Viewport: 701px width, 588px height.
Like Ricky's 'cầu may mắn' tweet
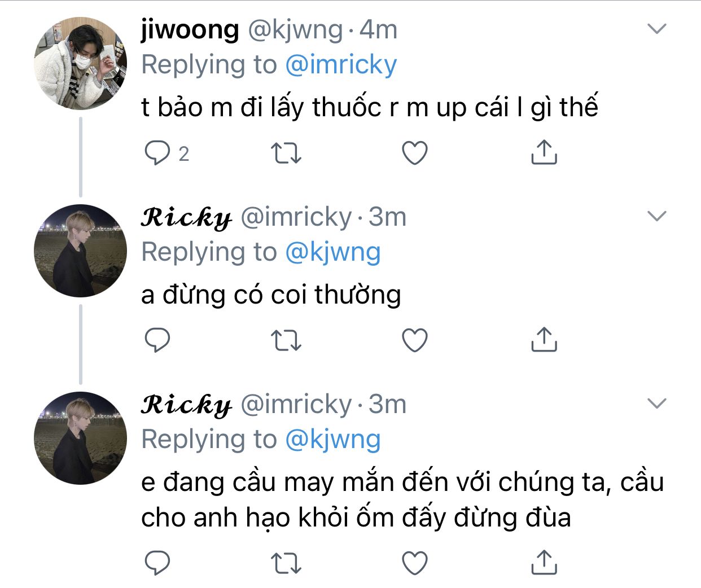[x=415, y=563]
